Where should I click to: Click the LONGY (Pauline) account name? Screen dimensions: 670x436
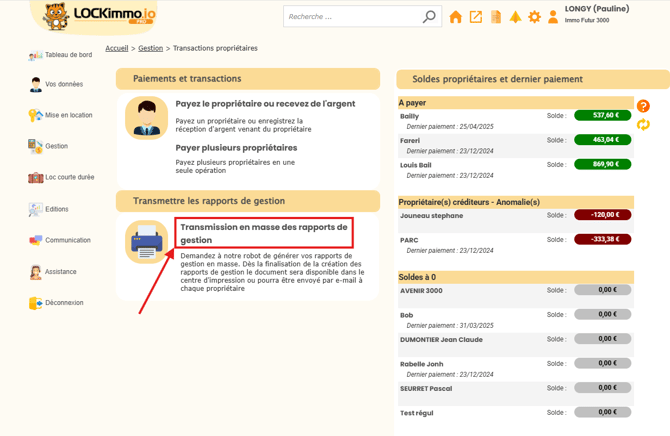(x=597, y=9)
